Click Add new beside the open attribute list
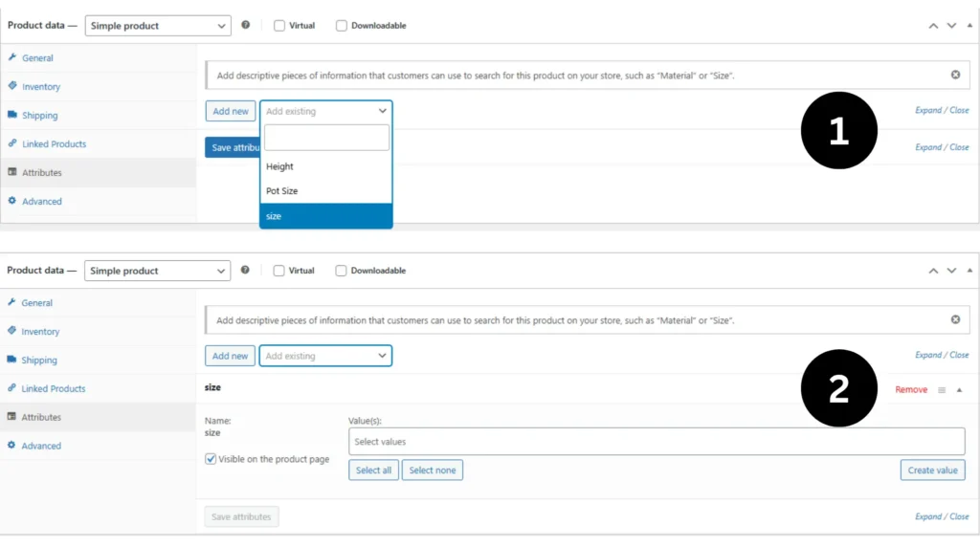This screenshot has height=547, width=980. click(231, 111)
